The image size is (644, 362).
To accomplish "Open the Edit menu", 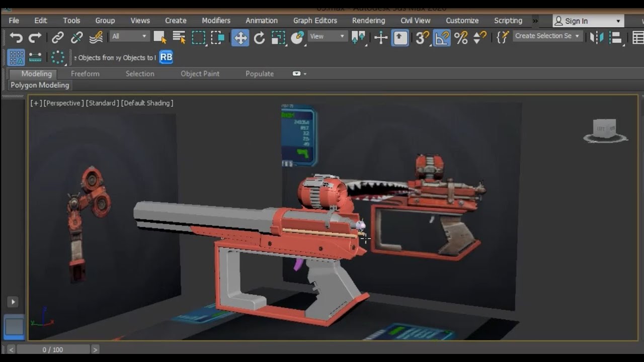I will click(x=41, y=21).
